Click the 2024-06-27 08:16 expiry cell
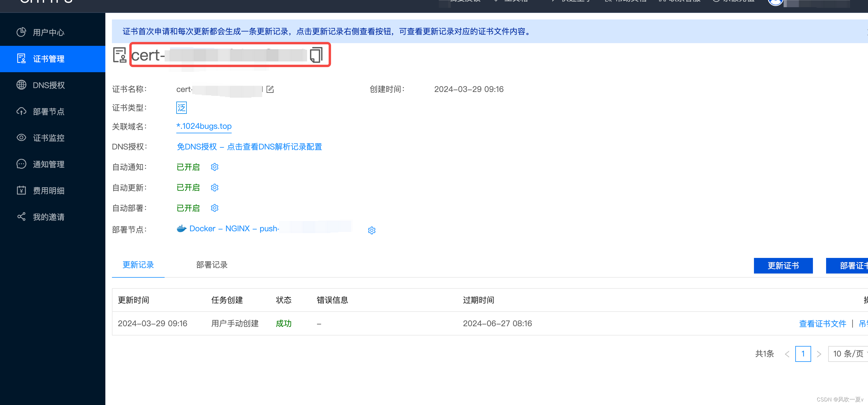Screen dimensions: 868x405 (497, 324)
